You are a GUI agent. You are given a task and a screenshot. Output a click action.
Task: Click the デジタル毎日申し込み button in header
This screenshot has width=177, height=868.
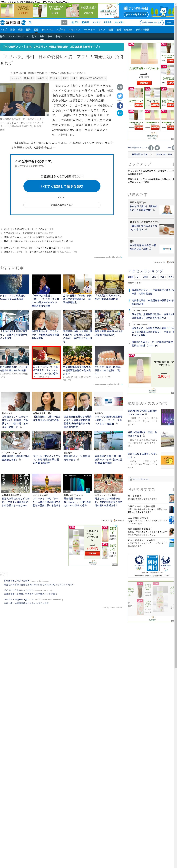pyautogui.click(x=151, y=23)
